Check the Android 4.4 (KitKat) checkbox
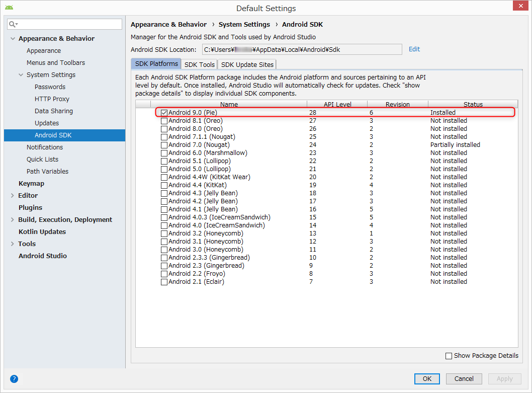 [164, 185]
